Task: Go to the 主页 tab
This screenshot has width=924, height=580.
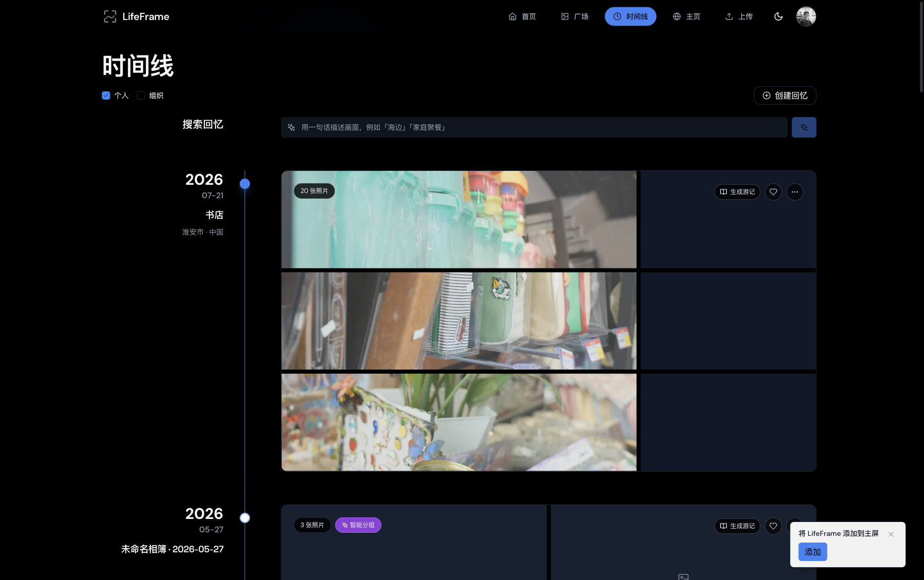Action: (686, 16)
